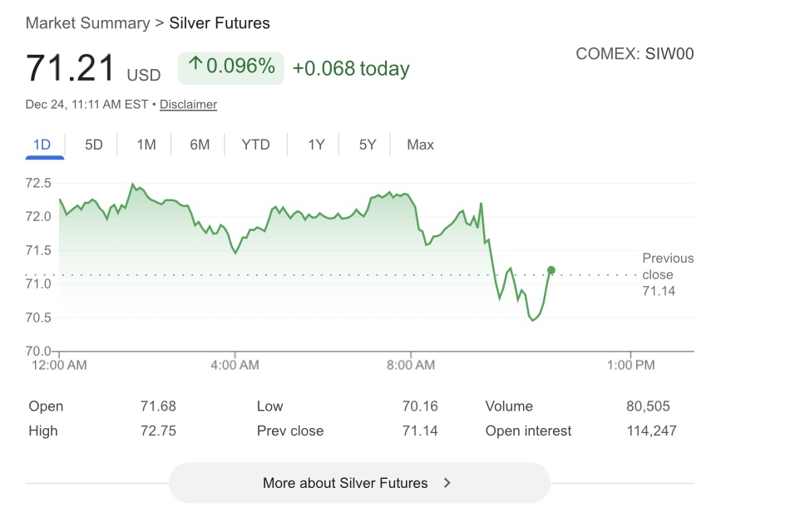810x532 pixels.
Task: Click the COMEX: SIW00 ticker label
Action: pyautogui.click(x=635, y=54)
